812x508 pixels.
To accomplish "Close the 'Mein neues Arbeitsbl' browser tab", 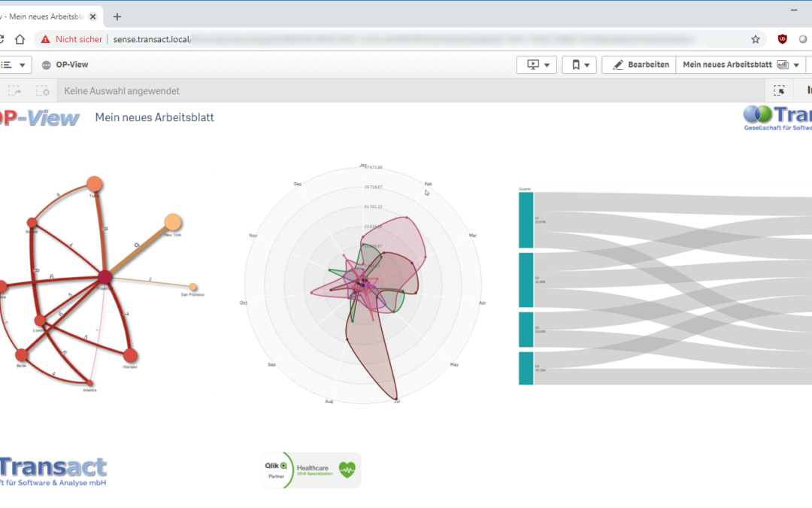I will pos(92,17).
